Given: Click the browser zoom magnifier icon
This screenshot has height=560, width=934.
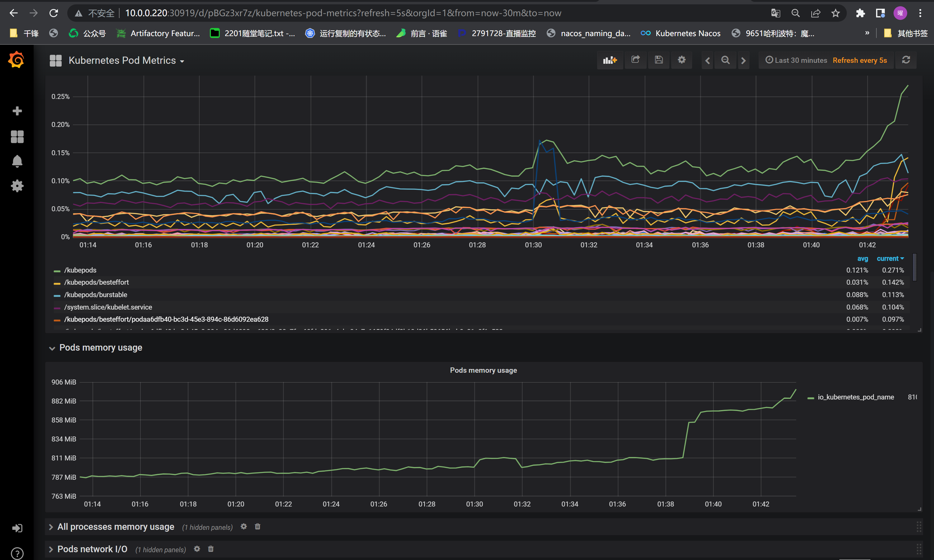Looking at the screenshot, I should pyautogui.click(x=795, y=13).
